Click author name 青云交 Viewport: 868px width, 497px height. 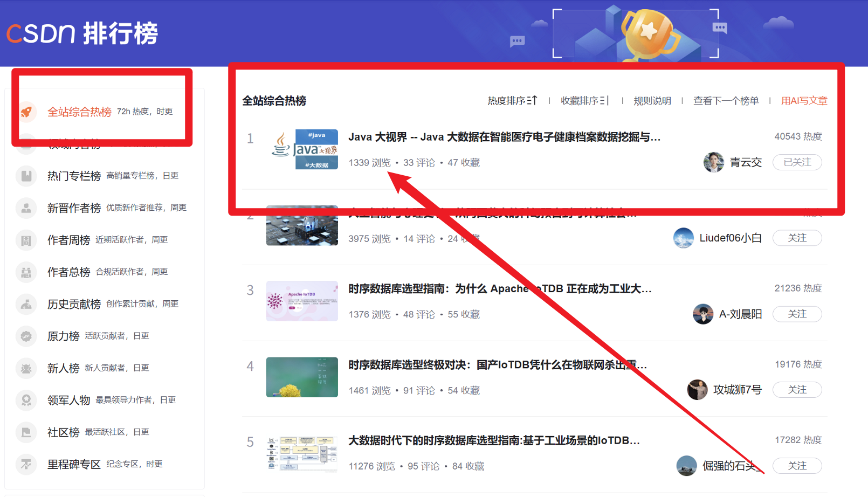pos(746,162)
